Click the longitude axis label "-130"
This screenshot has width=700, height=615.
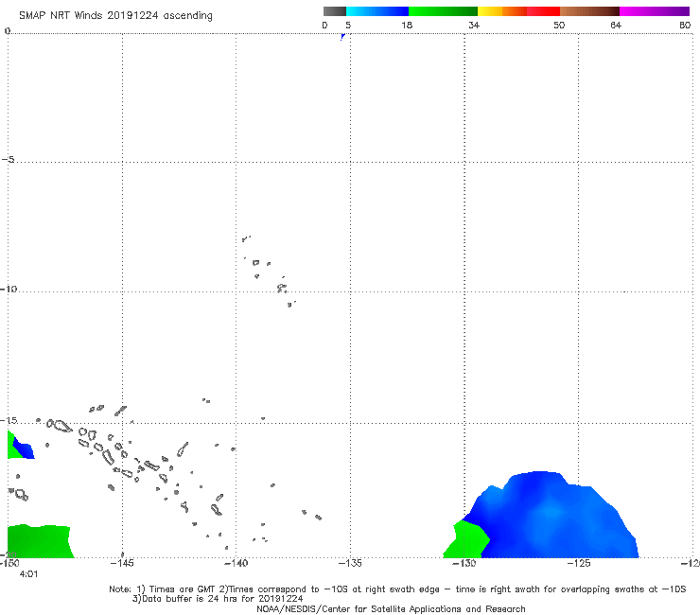coord(464,563)
